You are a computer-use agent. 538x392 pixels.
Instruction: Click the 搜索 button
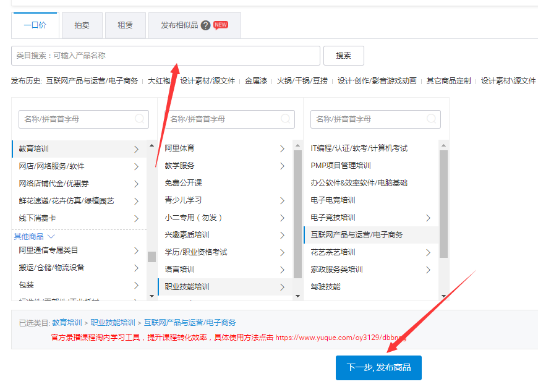point(343,56)
